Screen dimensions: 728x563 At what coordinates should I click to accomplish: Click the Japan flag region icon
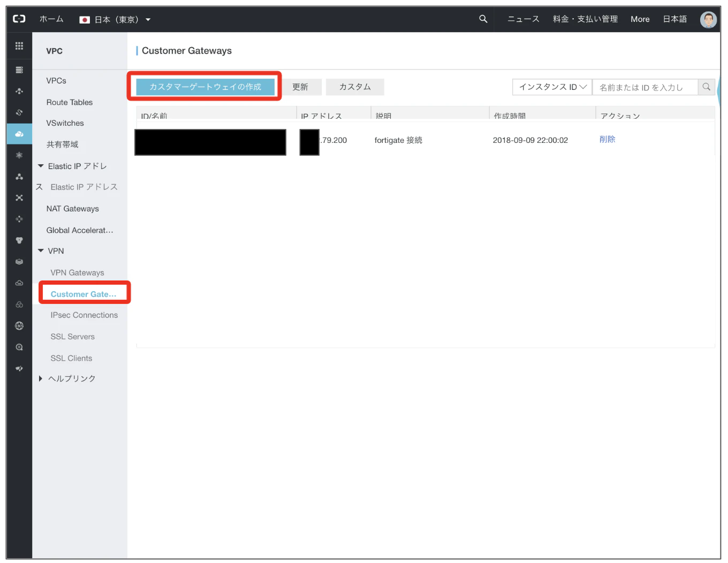[85, 20]
